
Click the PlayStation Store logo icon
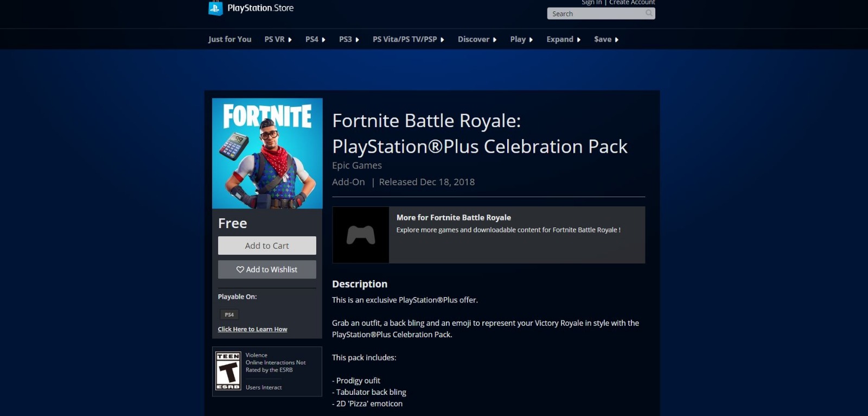pyautogui.click(x=215, y=8)
